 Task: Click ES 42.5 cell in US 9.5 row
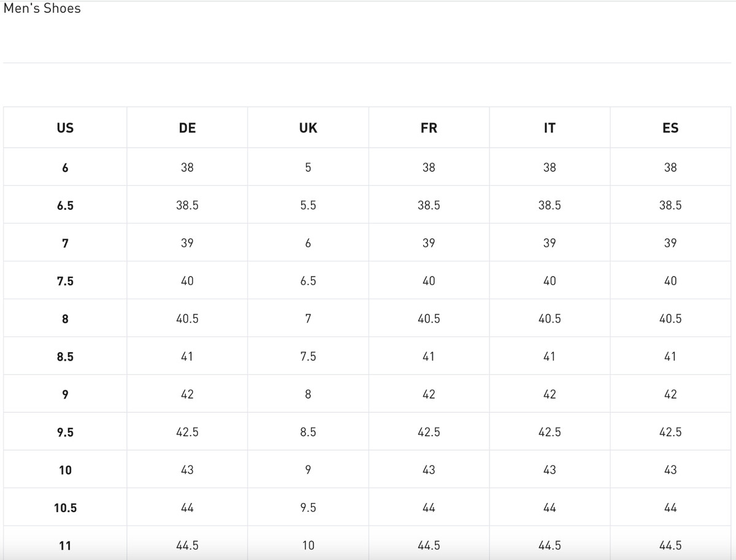pyautogui.click(x=670, y=432)
